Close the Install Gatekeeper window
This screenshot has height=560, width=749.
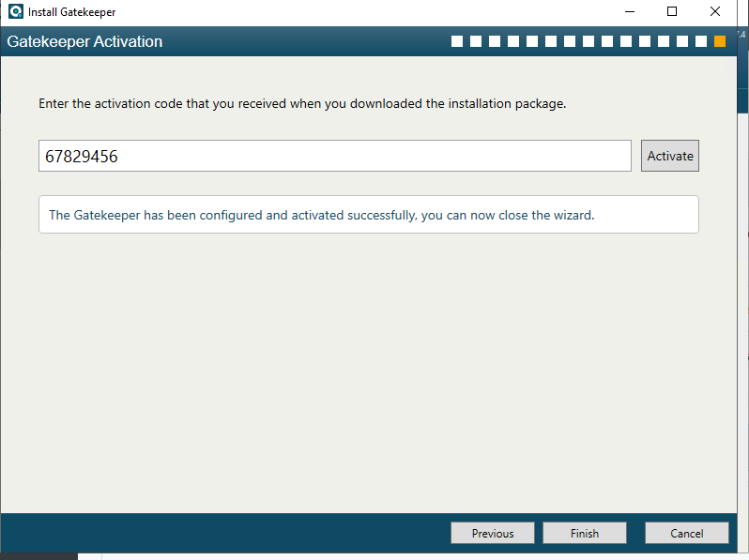pos(715,11)
